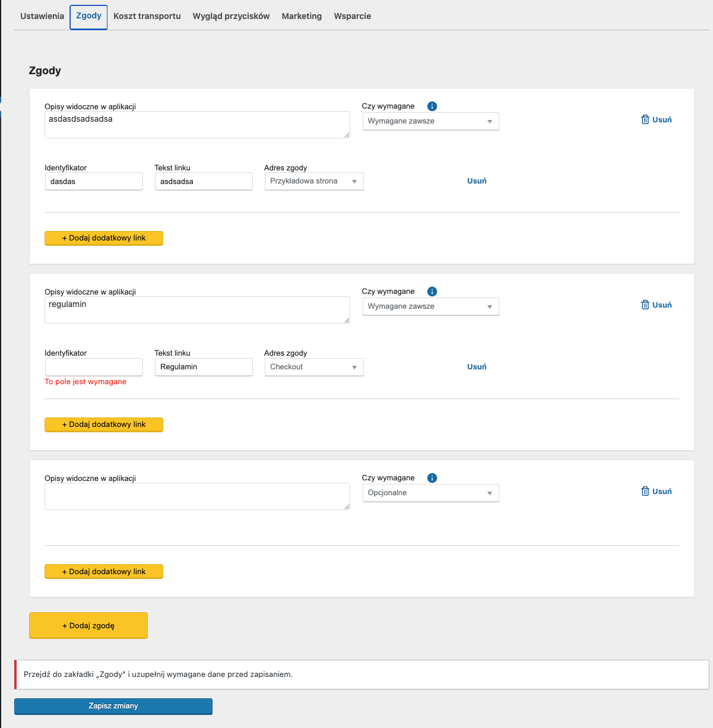Expand the "Checkout" consent address dropdown
713x728 pixels.
point(313,367)
